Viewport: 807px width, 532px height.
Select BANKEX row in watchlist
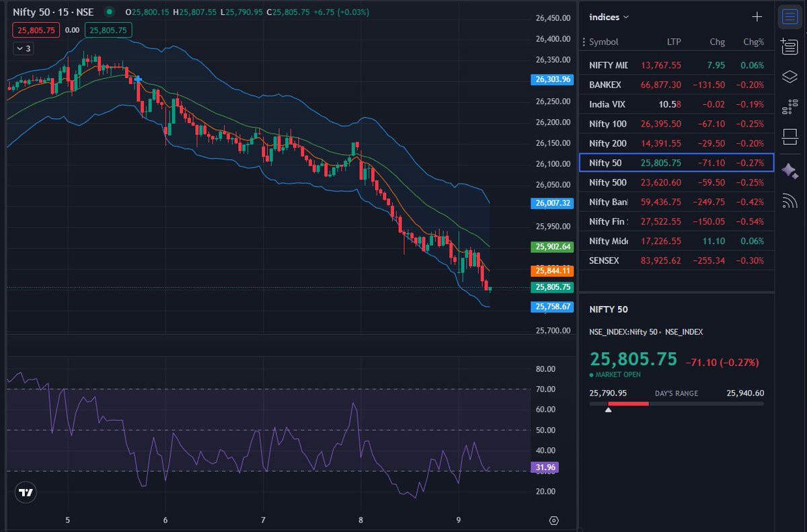[x=677, y=85]
